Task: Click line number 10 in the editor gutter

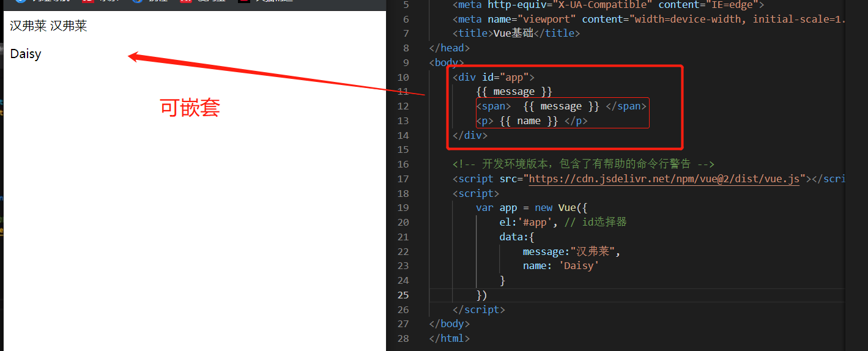Action: [x=403, y=77]
